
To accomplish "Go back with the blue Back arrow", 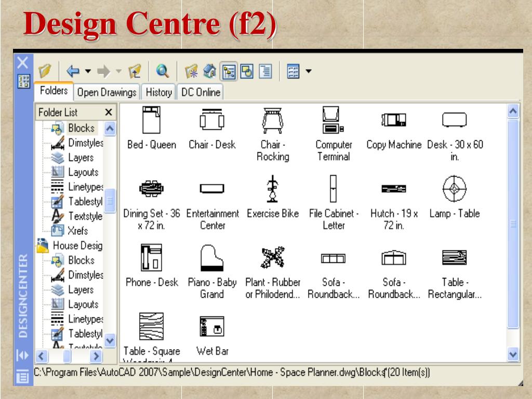I will click(x=73, y=71).
